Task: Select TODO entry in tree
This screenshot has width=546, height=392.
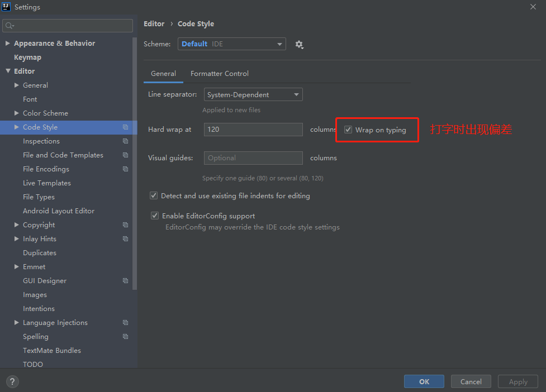Action: (33, 364)
